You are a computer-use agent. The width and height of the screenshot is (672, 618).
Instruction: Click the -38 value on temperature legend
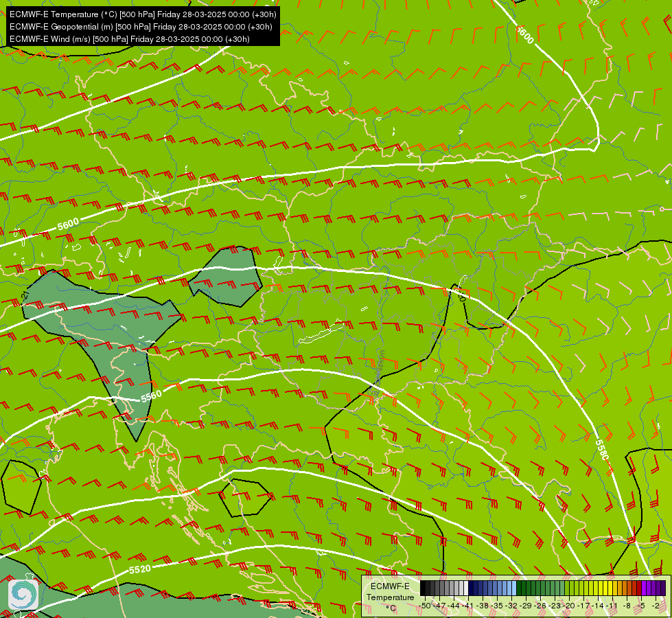click(x=483, y=606)
